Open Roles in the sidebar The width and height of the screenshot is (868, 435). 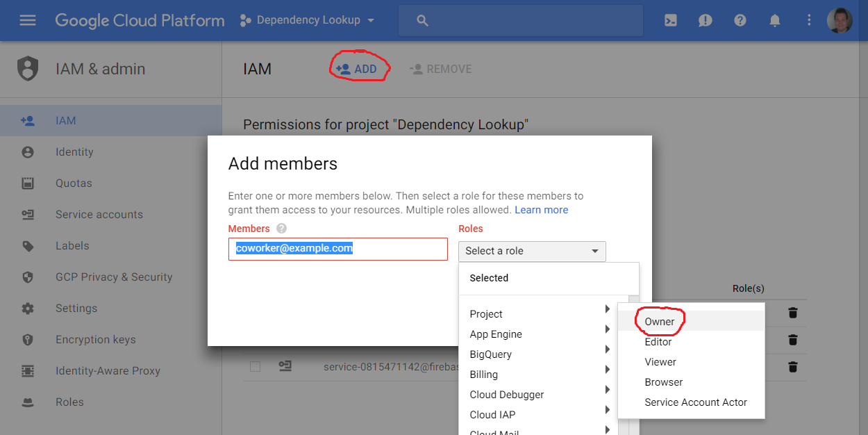pos(111,402)
